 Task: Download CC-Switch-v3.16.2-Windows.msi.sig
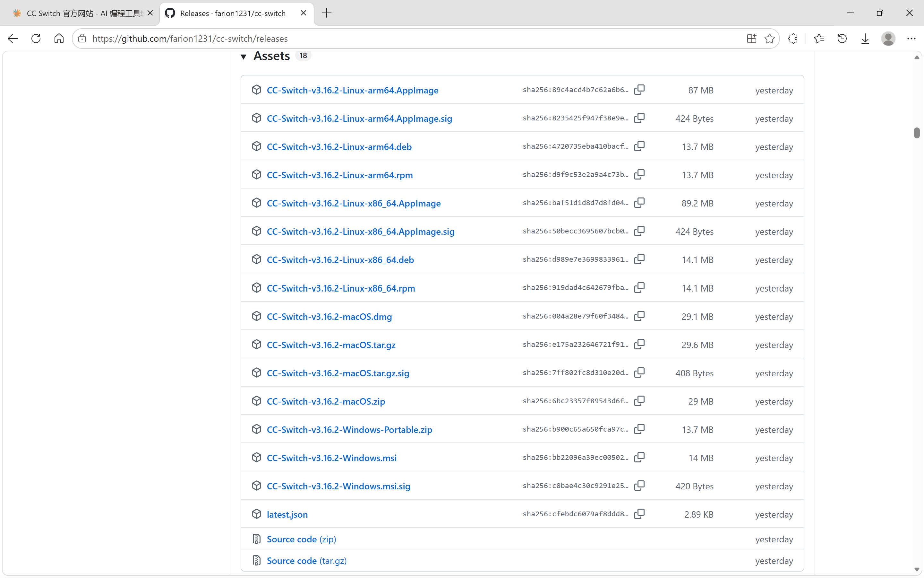(x=338, y=486)
